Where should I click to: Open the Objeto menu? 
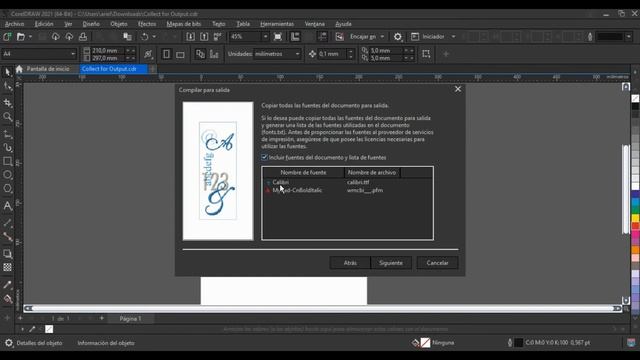click(119, 24)
